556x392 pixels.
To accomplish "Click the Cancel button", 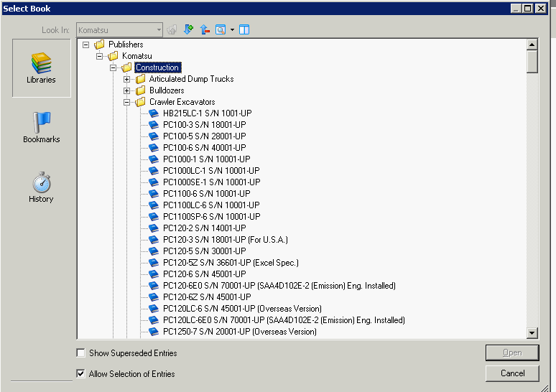I will (x=512, y=373).
